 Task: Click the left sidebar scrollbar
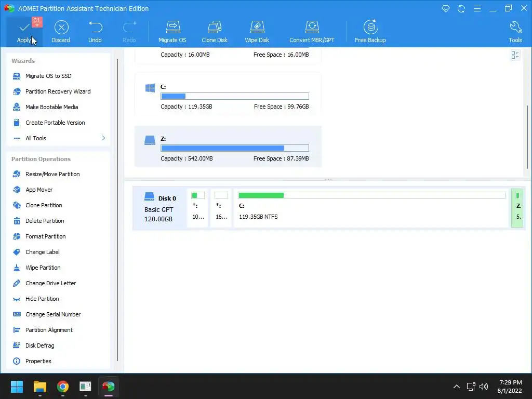117,209
